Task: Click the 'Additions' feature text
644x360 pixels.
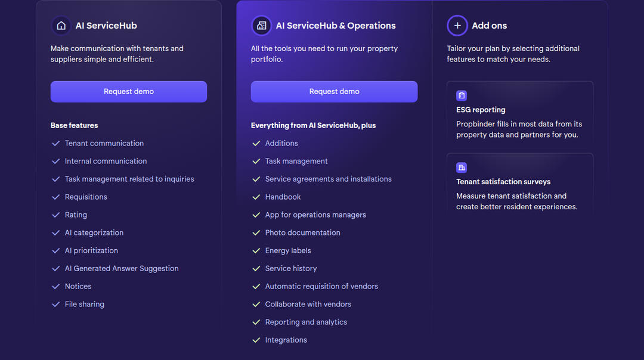Action: pyautogui.click(x=281, y=143)
